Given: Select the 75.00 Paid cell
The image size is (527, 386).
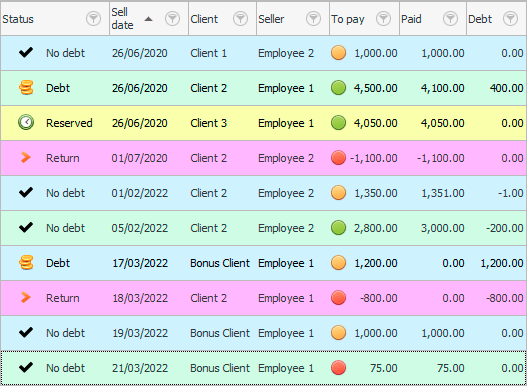Looking at the screenshot, I should coord(433,368).
